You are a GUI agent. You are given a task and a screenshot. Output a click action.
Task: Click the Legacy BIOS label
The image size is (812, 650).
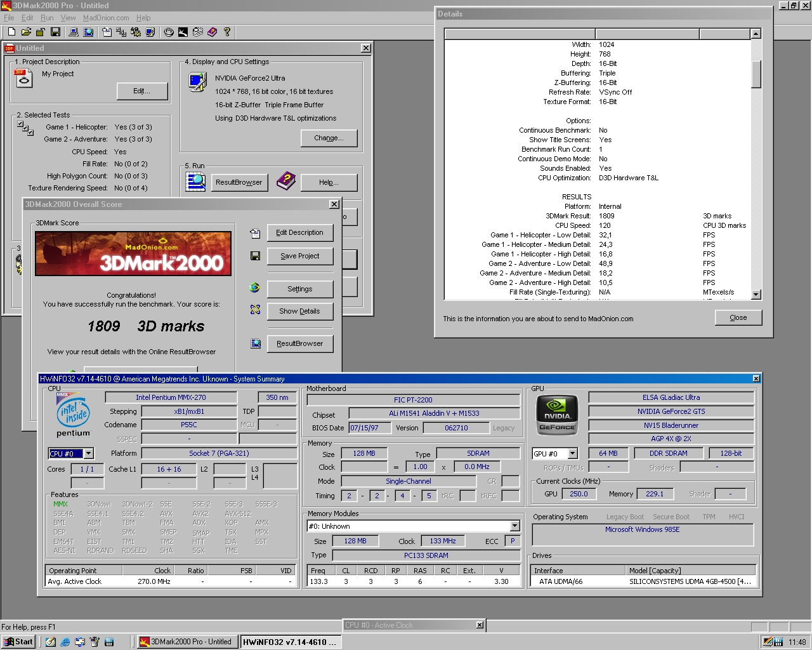coord(504,428)
